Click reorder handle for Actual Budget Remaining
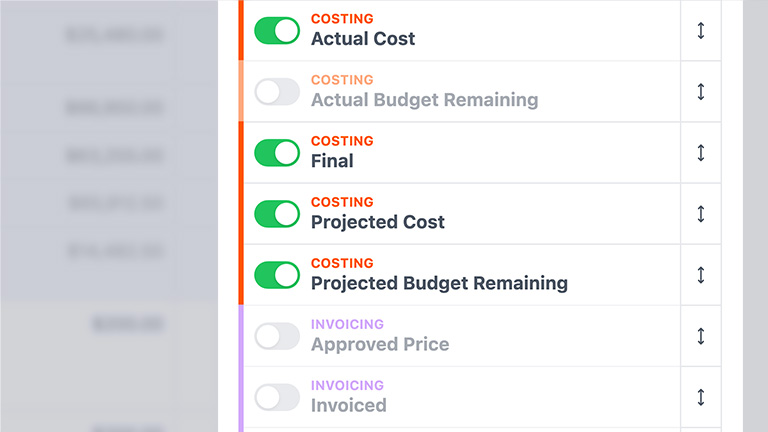The width and height of the screenshot is (768, 432). [x=701, y=92]
